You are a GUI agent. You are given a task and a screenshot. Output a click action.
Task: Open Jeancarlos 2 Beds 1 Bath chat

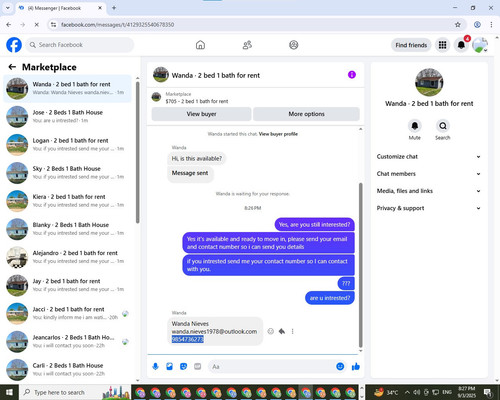[x=68, y=341]
